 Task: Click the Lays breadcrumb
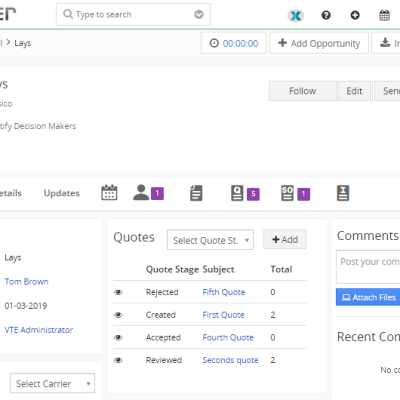[23, 43]
